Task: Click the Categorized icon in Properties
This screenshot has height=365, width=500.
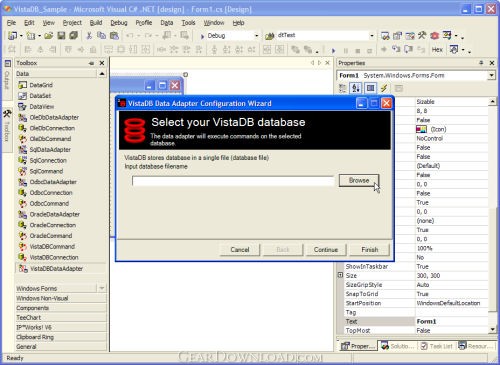Action: 342,88
